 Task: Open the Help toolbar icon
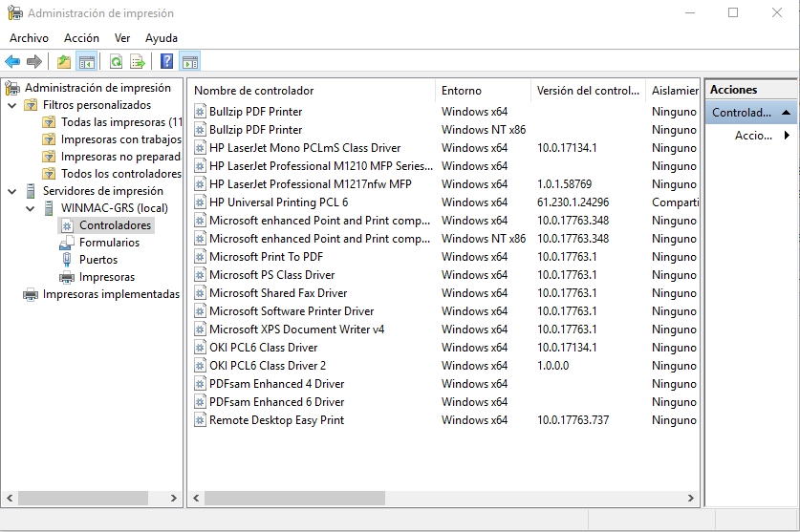(x=166, y=62)
